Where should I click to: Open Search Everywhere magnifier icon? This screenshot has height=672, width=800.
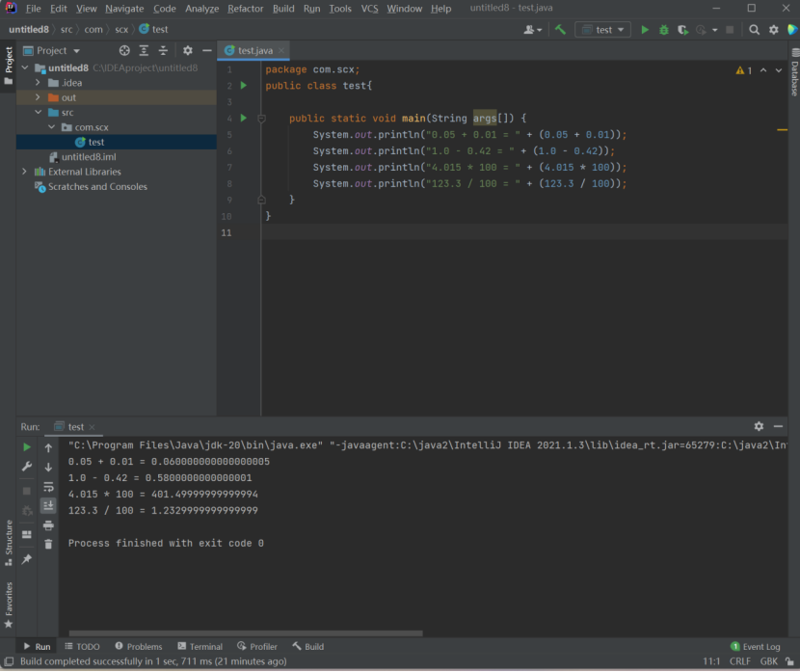755,30
